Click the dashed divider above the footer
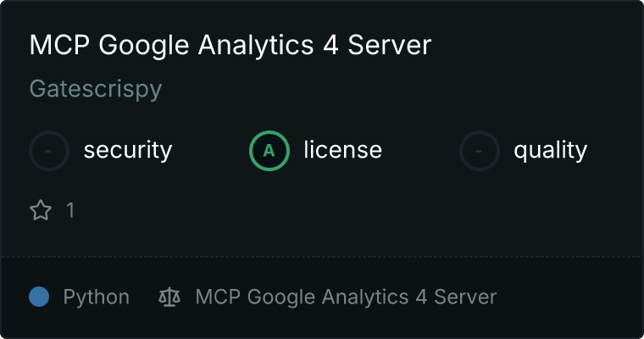 click(322, 257)
